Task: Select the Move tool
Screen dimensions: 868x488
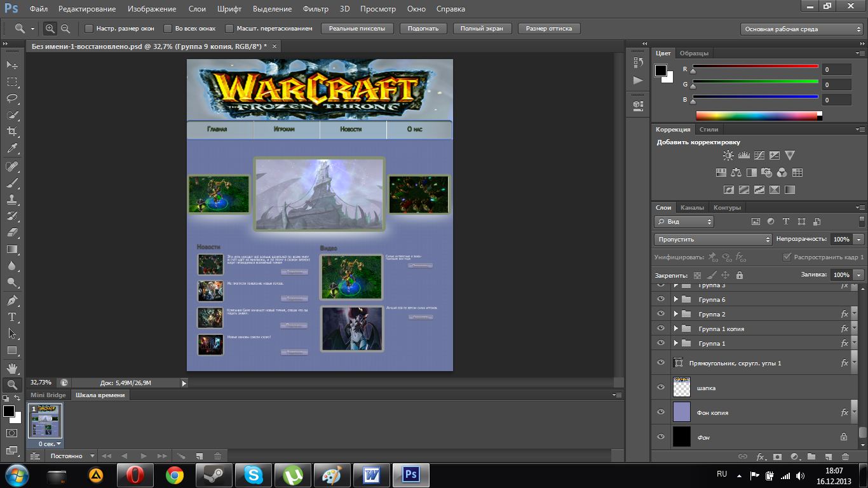Action: pyautogui.click(x=12, y=65)
